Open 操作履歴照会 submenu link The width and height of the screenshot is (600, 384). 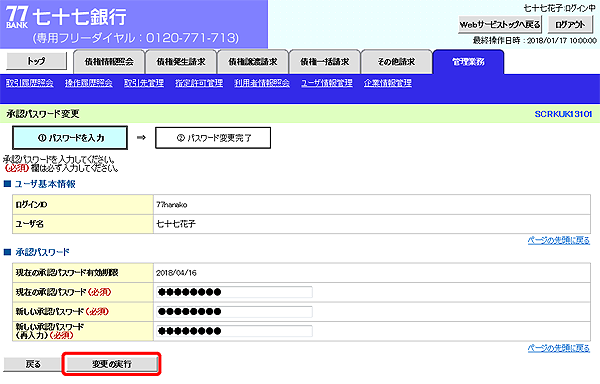point(88,83)
